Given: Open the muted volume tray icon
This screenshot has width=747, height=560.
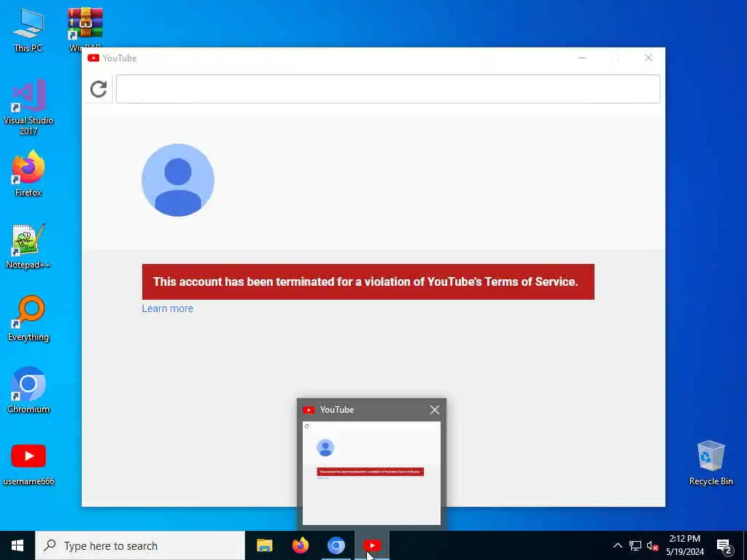Looking at the screenshot, I should point(653,545).
